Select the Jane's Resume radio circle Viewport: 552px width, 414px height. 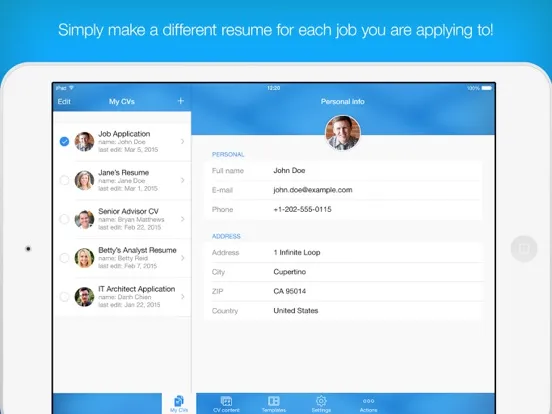click(64, 180)
